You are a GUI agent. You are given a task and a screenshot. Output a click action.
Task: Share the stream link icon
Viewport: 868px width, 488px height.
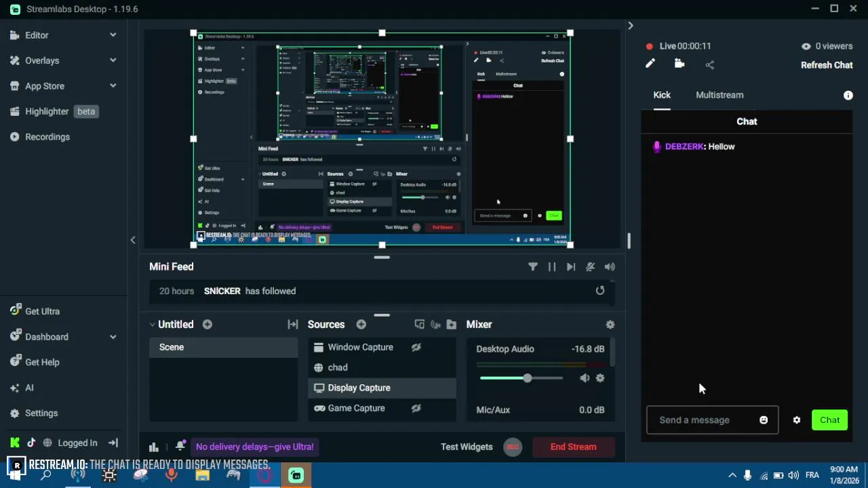tap(710, 65)
